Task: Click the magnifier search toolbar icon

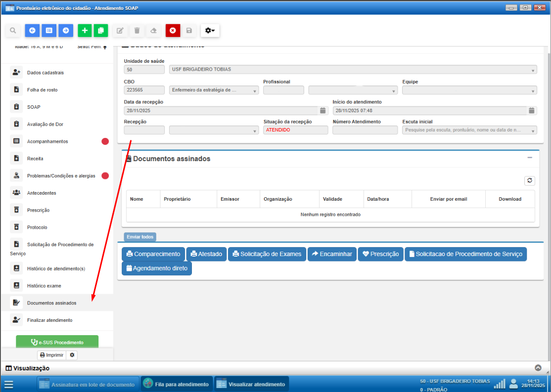Action: coord(13,31)
